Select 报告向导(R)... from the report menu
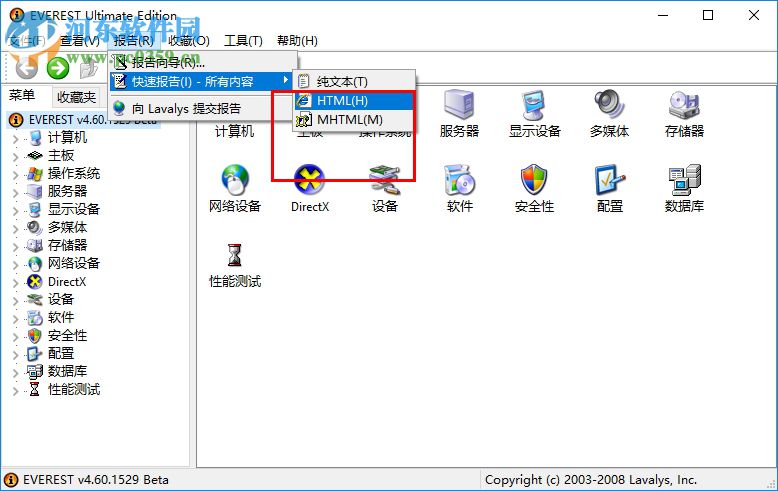Viewport: 778px width, 491px height. point(202,62)
